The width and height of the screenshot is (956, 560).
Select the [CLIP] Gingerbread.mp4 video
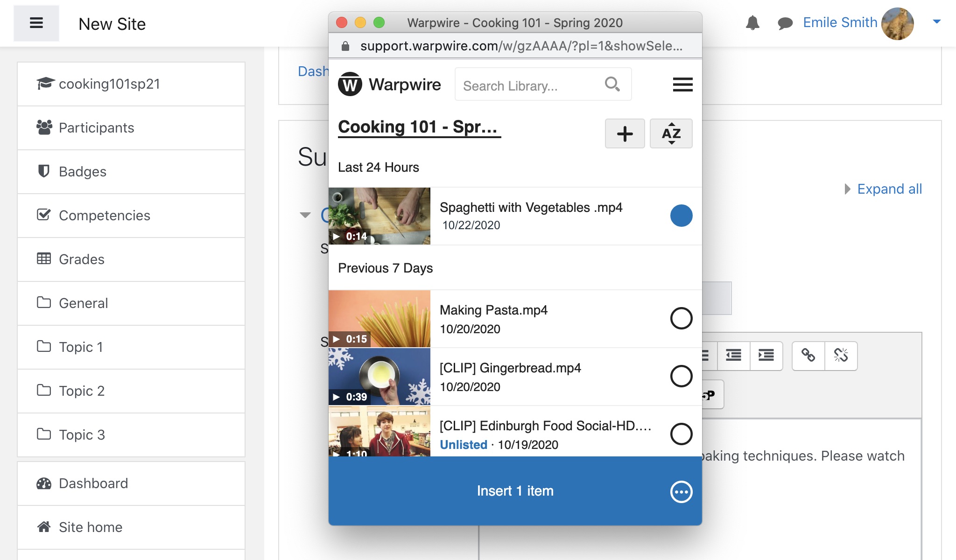click(x=681, y=376)
